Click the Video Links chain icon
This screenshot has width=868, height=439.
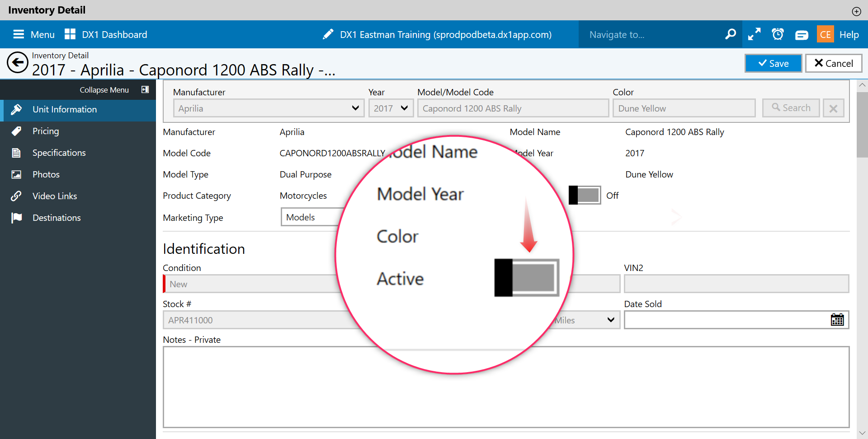[16, 196]
